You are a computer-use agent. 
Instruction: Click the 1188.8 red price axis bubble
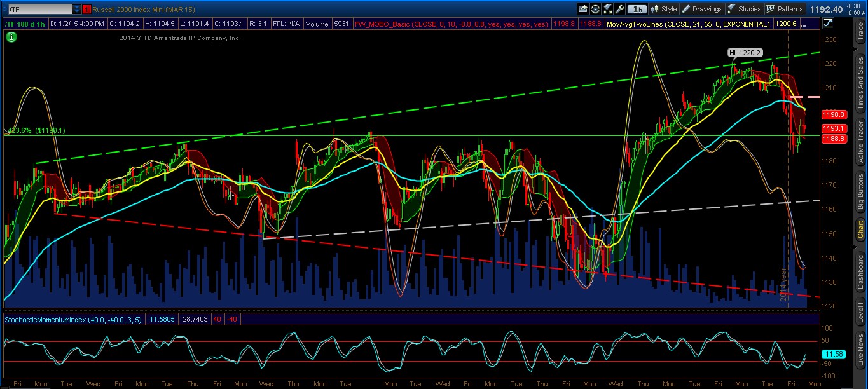point(834,138)
